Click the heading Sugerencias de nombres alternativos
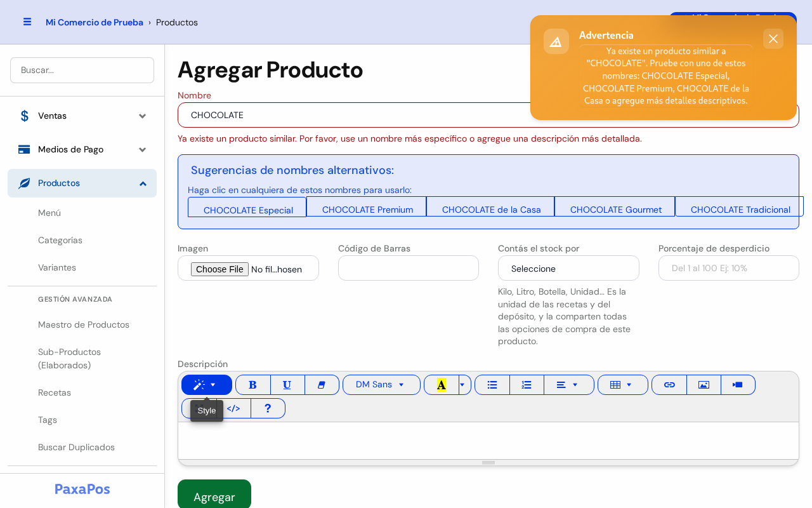Screen dimensions: 812x508 coord(292,170)
